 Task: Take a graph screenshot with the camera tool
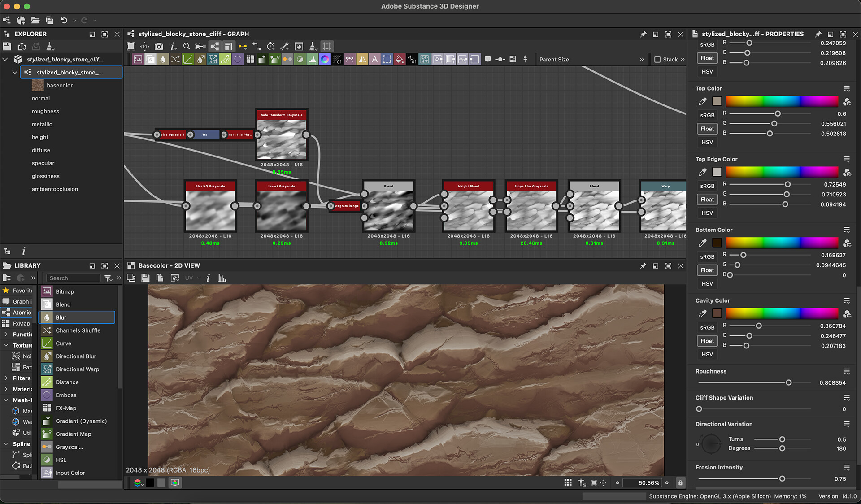click(x=159, y=46)
